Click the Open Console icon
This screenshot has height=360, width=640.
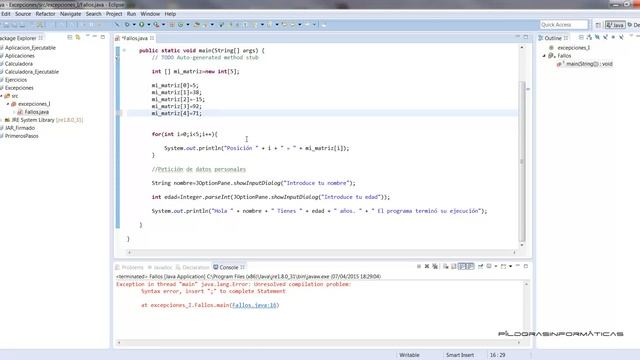[x=503, y=266]
